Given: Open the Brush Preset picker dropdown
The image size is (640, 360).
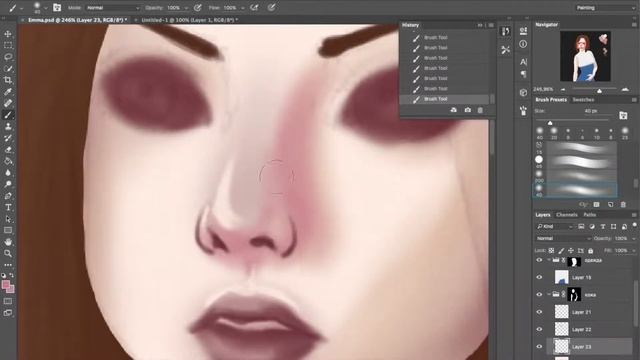Looking at the screenshot, I should pyautogui.click(x=45, y=8).
